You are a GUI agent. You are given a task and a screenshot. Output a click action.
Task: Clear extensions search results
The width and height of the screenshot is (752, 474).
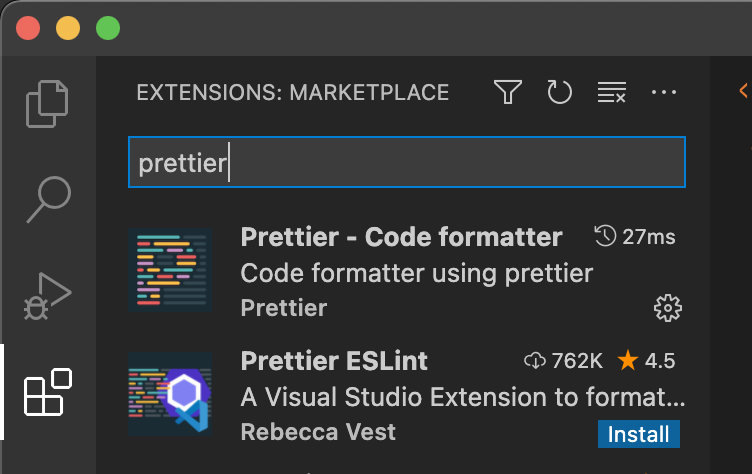tap(611, 92)
